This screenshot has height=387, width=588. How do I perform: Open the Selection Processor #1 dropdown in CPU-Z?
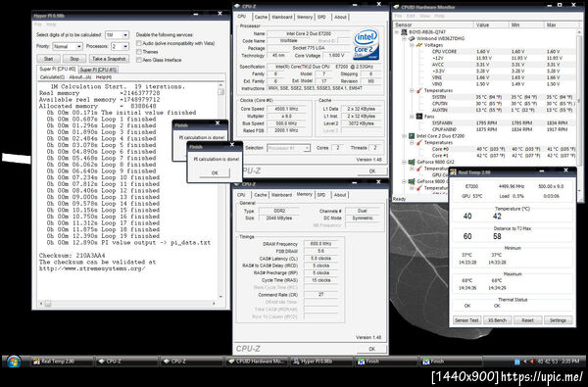[288, 148]
